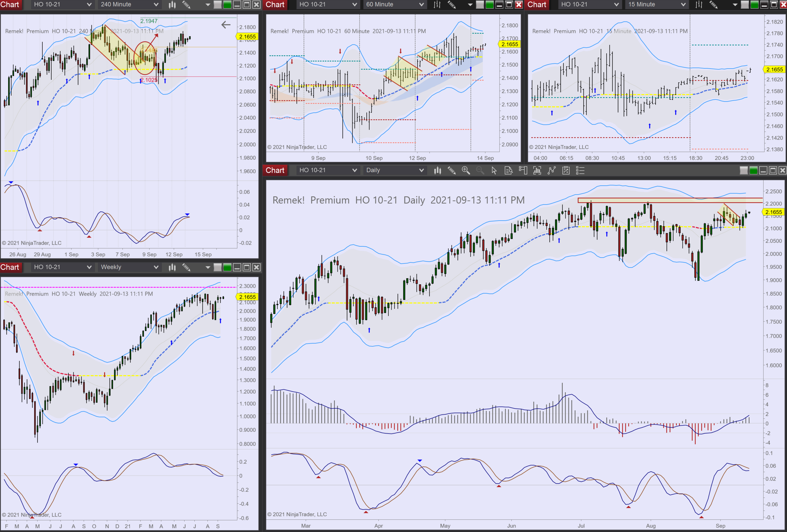Toggle gray interval link on Daily chart
The image size is (787, 532).
click(744, 171)
